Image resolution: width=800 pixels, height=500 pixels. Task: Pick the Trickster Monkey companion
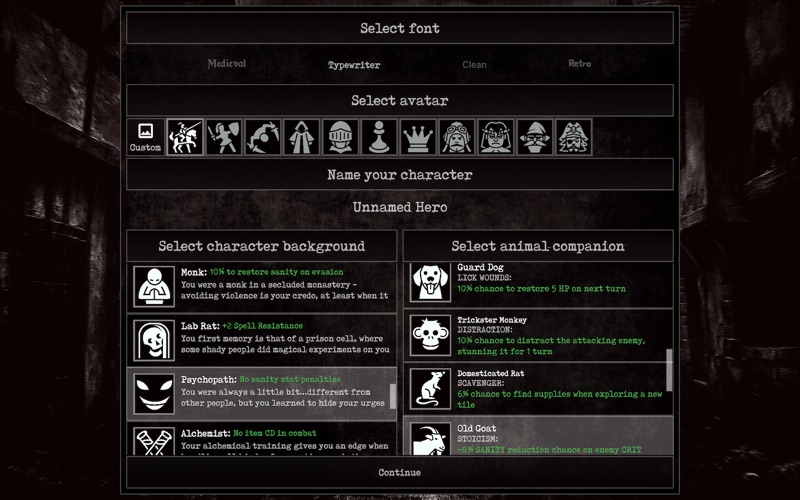(538, 335)
